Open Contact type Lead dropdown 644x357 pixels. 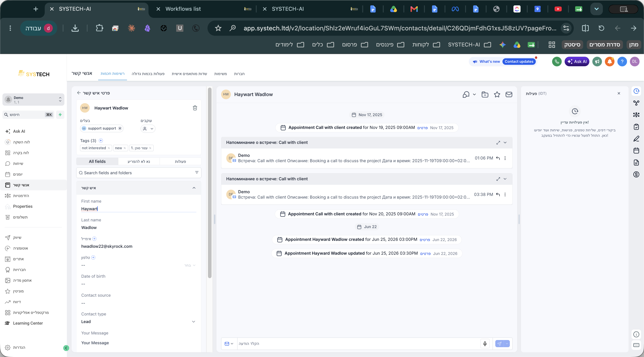pyautogui.click(x=138, y=321)
